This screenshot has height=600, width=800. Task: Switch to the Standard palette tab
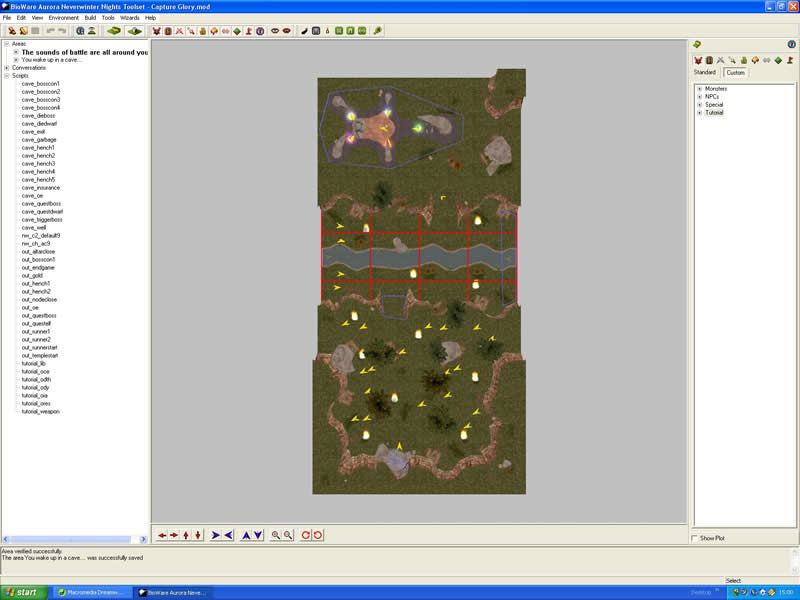[x=705, y=72]
